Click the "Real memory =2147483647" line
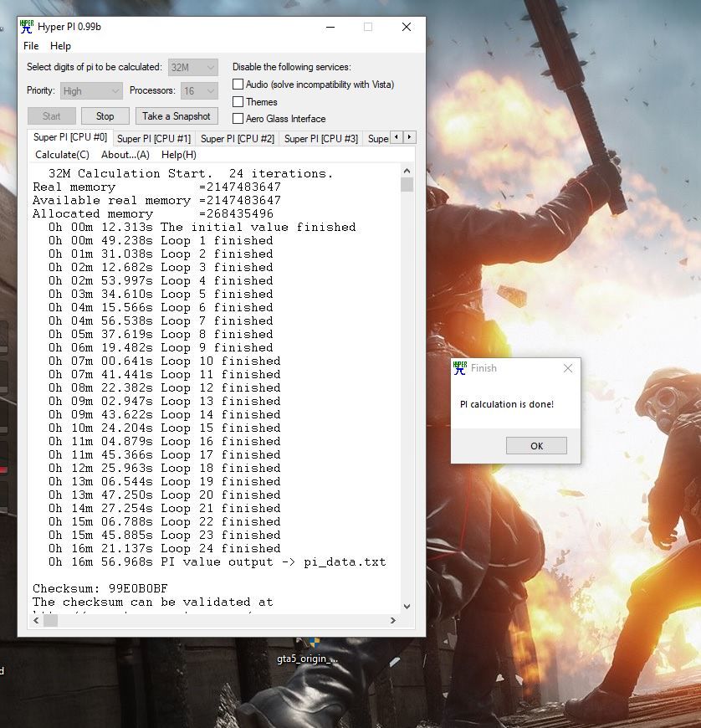The height and width of the screenshot is (728, 701). [x=156, y=187]
